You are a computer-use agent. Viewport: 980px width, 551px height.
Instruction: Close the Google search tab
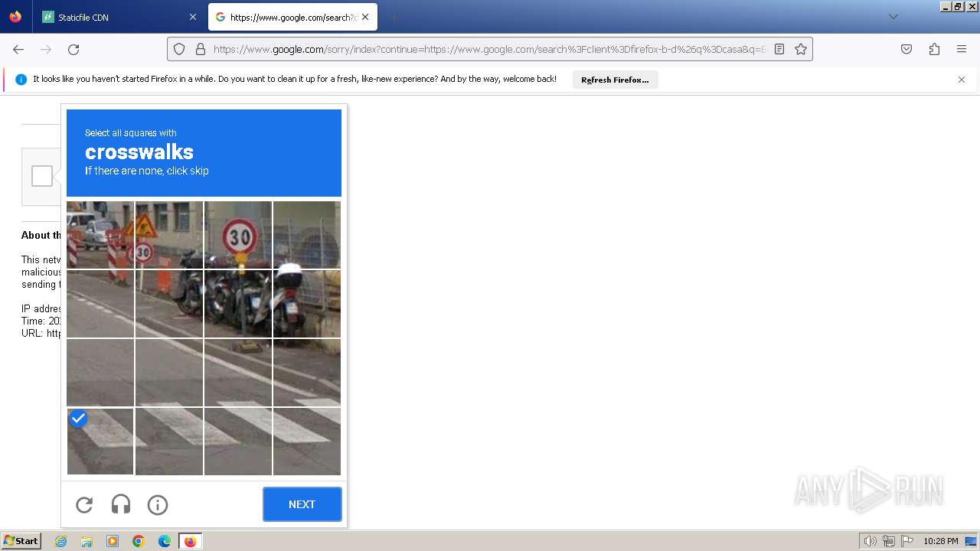(365, 17)
